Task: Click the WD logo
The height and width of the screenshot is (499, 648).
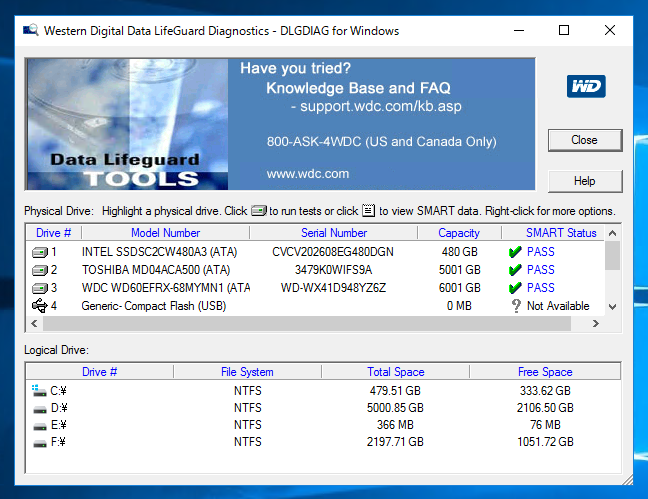Action: [586, 86]
